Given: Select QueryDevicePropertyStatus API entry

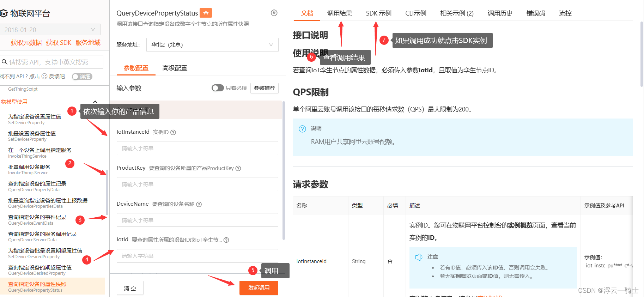Looking at the screenshot, I should coord(53,286).
